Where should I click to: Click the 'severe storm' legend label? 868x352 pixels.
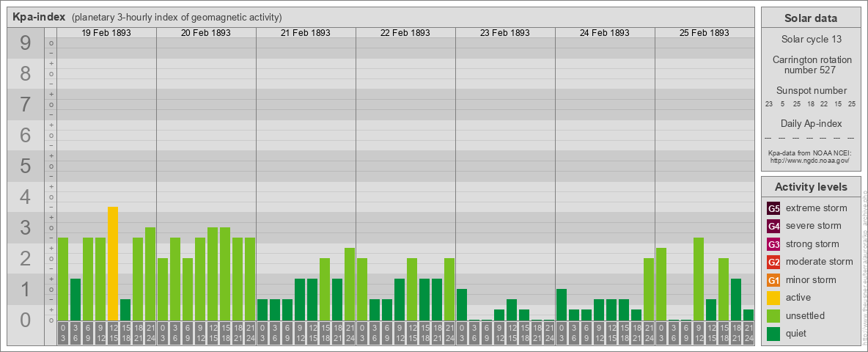(x=814, y=226)
